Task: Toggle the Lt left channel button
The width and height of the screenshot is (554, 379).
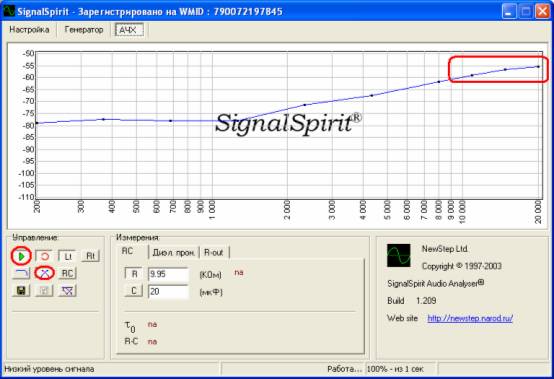Action: [x=67, y=256]
